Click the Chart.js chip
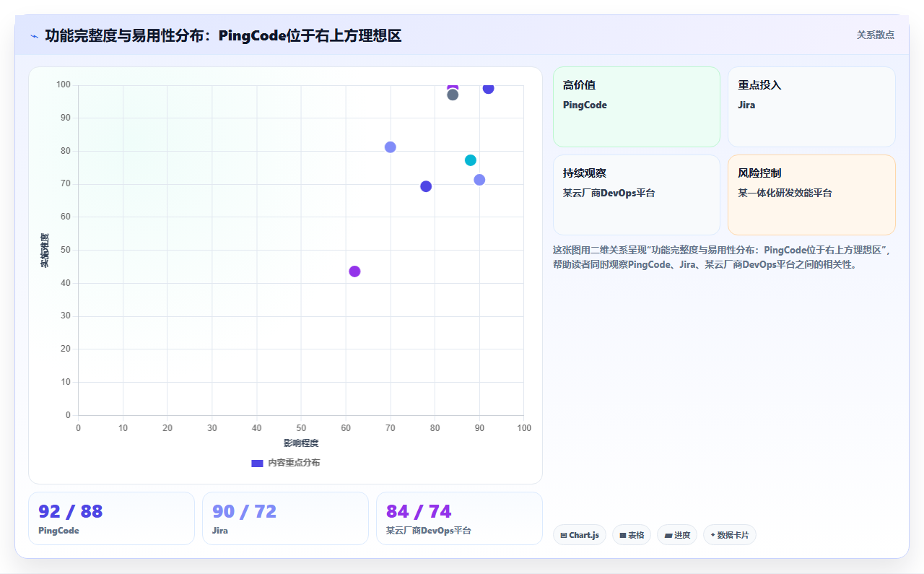This screenshot has width=924, height=574. (x=580, y=535)
